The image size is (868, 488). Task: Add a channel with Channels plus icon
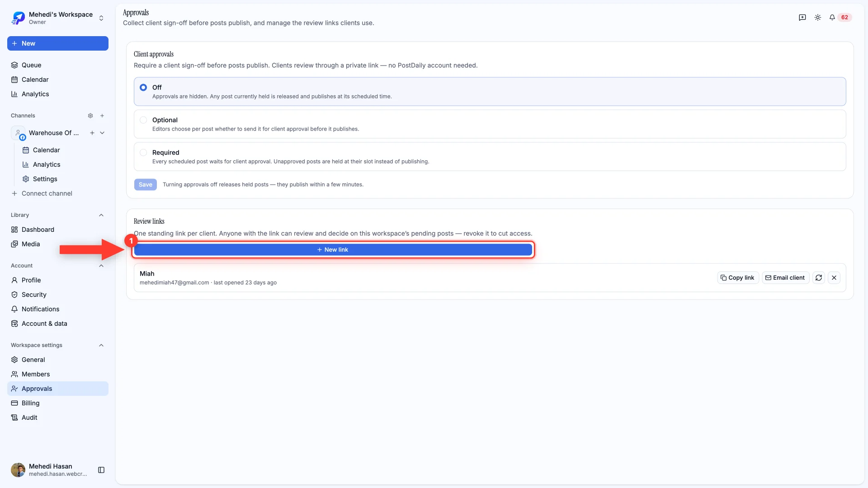[102, 116]
